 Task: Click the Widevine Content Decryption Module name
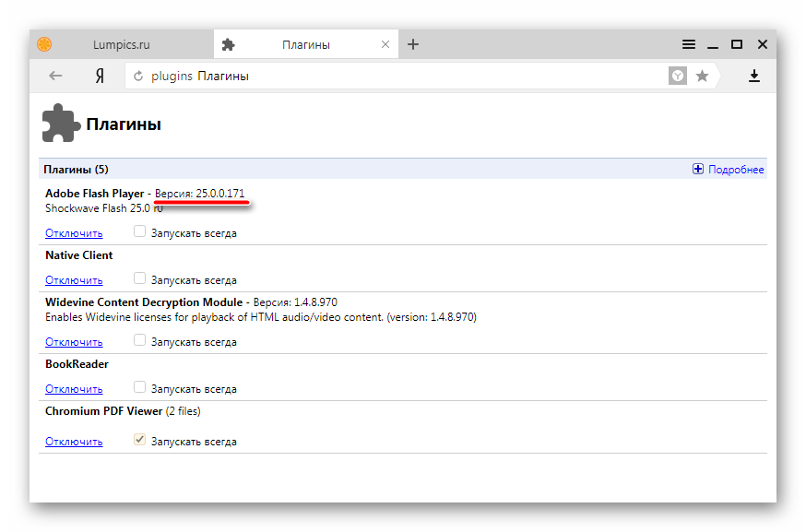tap(144, 302)
